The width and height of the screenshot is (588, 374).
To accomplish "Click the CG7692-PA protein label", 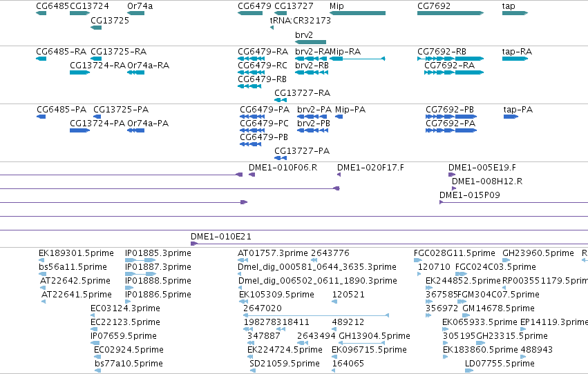I will pyautogui.click(x=451, y=124).
